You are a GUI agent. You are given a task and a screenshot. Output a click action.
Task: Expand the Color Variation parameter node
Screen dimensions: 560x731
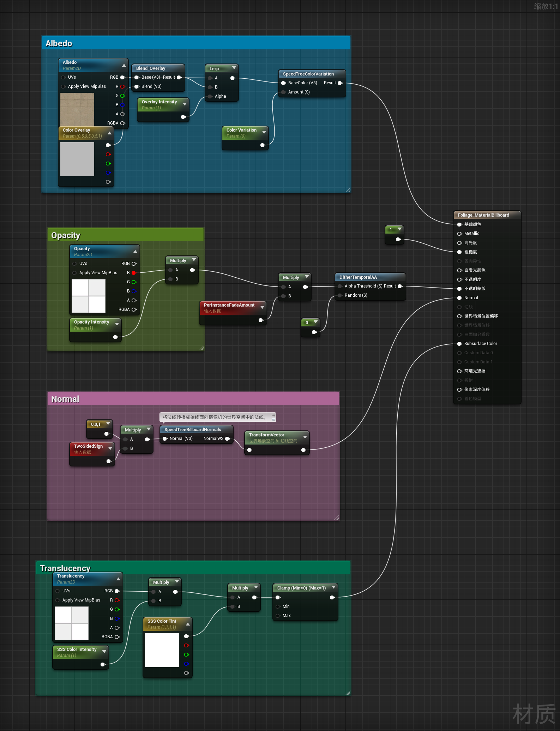point(264,132)
